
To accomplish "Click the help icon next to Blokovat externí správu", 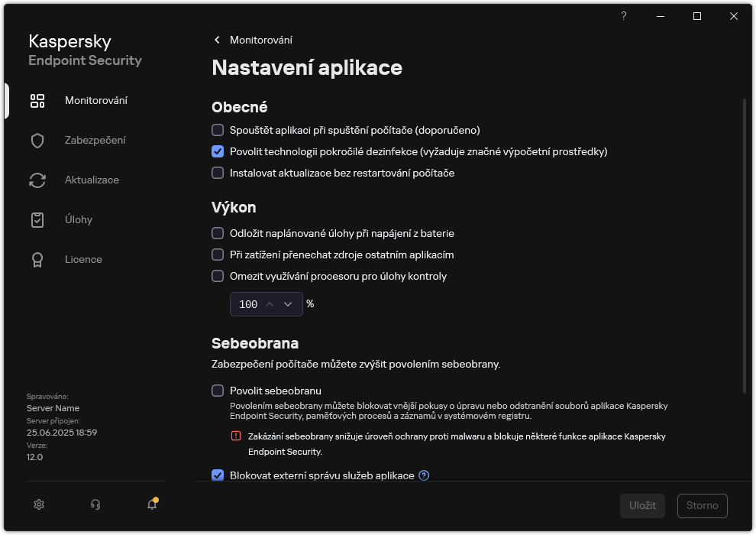I will tap(423, 475).
